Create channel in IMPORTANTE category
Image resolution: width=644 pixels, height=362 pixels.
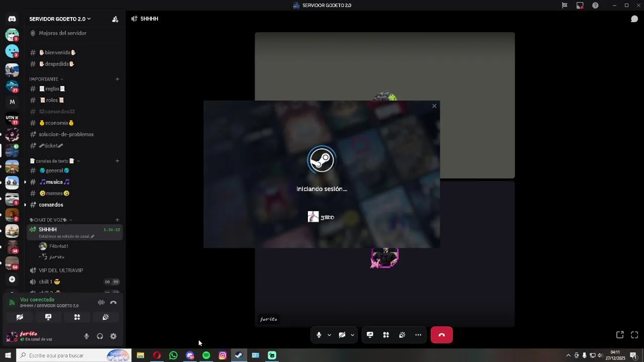point(117,79)
